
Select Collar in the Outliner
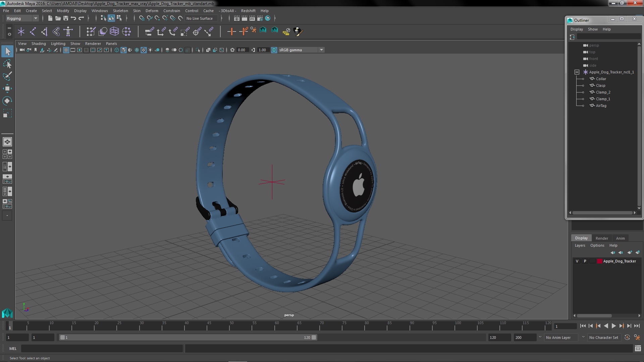(601, 79)
